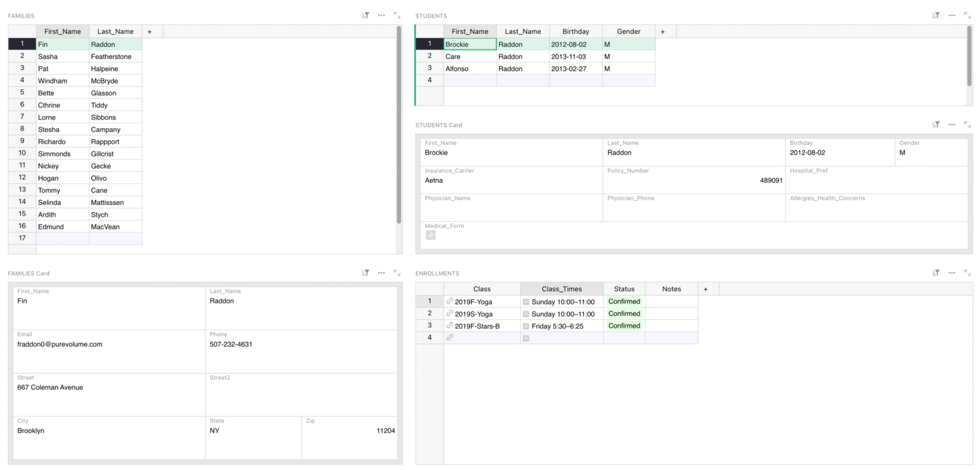Click the STUDENTS table vertical scrollbar
The width and height of the screenshot is (980, 470).
point(970,55)
